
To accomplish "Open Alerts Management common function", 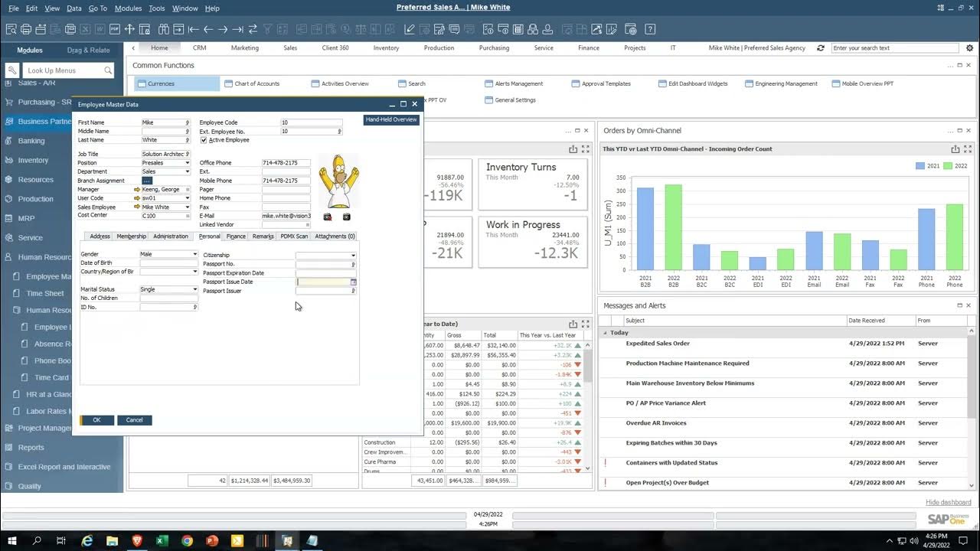I will (x=518, y=83).
